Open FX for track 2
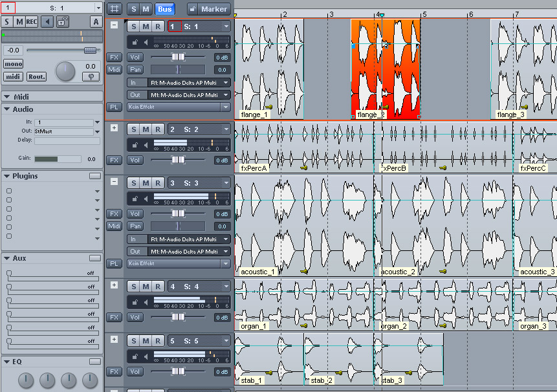The width and height of the screenshot is (557, 392). click(x=114, y=160)
